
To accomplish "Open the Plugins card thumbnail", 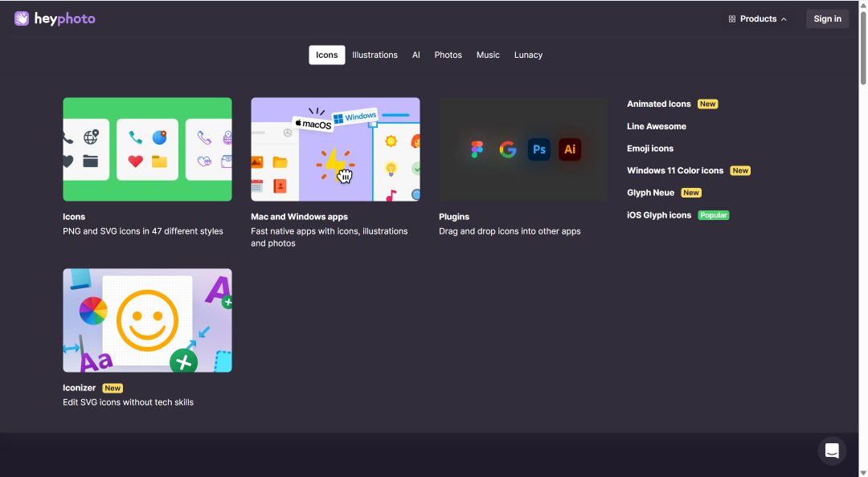I will click(523, 149).
